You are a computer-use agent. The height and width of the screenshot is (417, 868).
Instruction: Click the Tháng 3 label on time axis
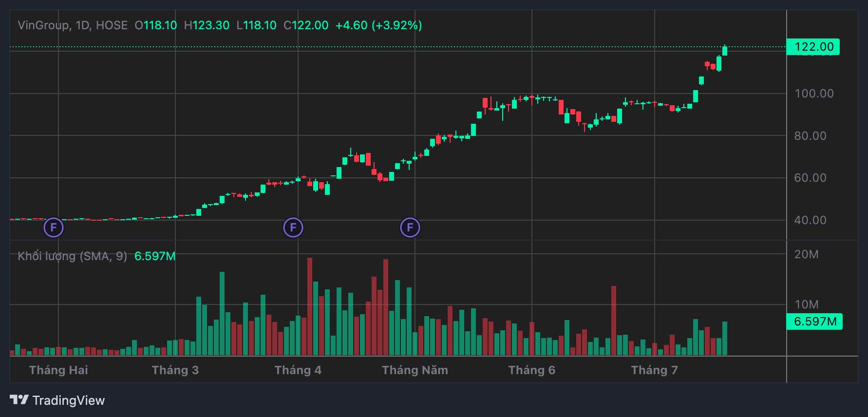175,370
